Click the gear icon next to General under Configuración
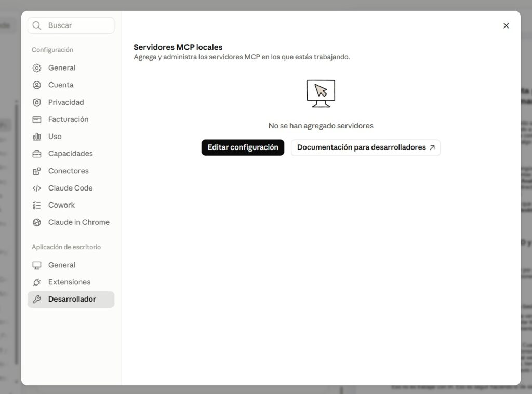The height and width of the screenshot is (394, 532). tap(37, 68)
